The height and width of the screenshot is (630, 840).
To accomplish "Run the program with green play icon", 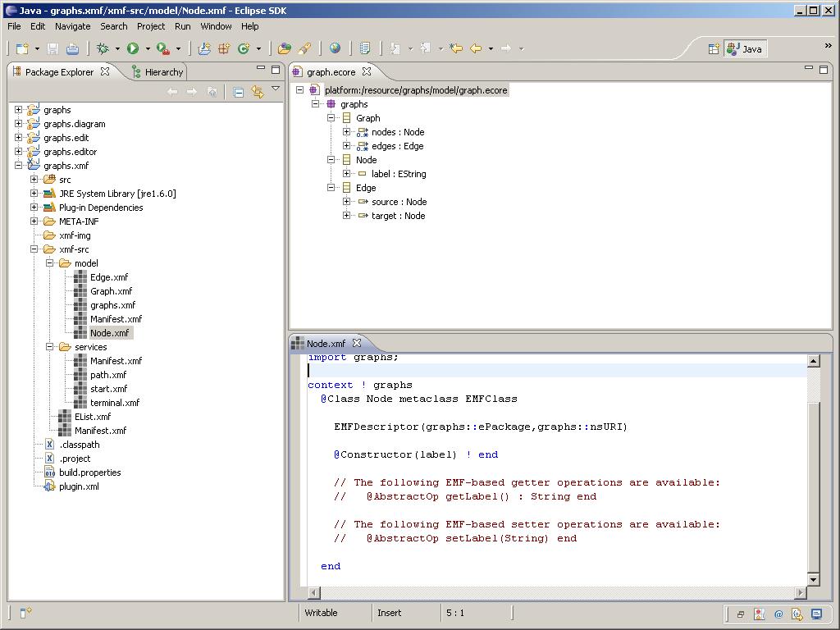I will pyautogui.click(x=133, y=48).
